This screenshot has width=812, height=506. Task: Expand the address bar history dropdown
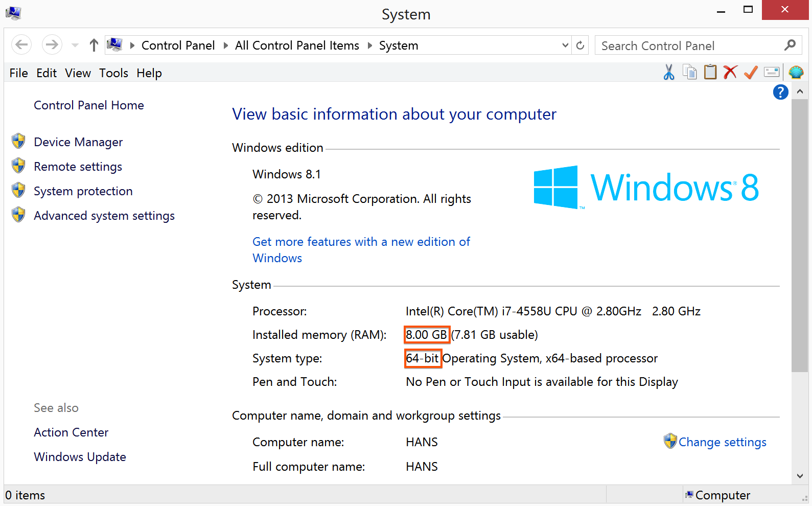[565, 45]
